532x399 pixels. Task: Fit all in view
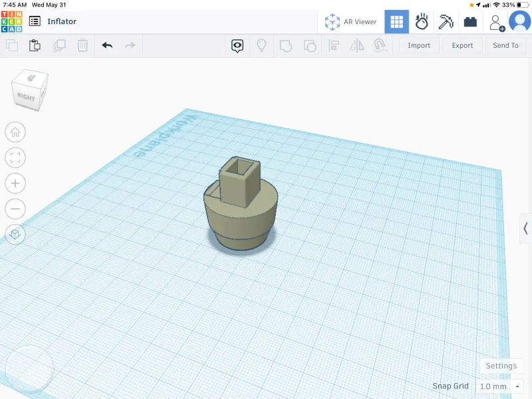pyautogui.click(x=15, y=158)
